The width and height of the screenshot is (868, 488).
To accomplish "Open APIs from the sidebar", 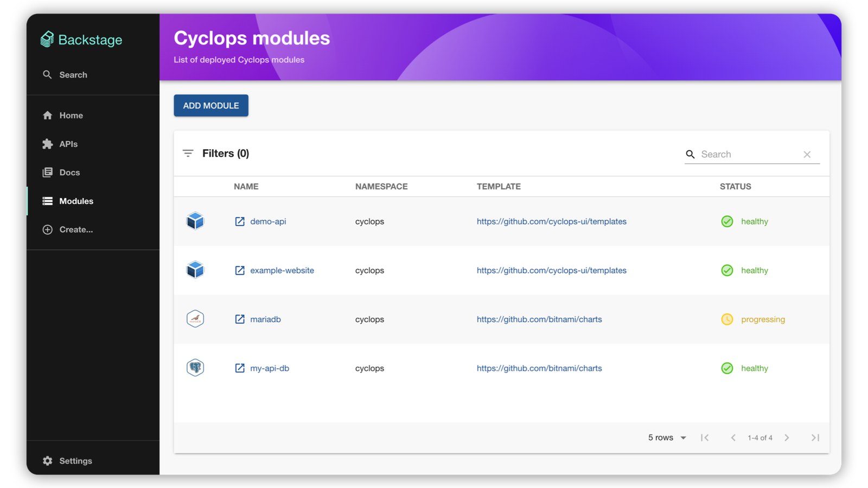I will pyautogui.click(x=68, y=144).
